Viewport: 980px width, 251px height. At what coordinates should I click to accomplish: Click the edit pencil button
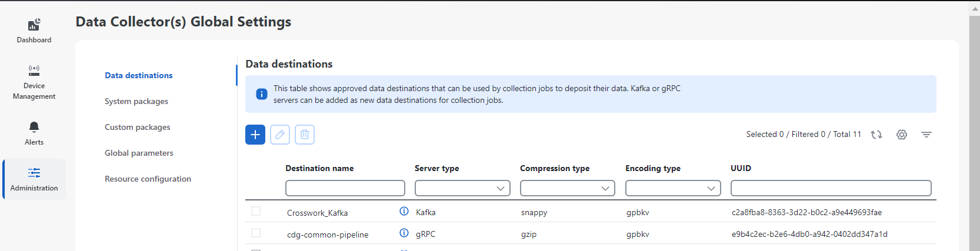[280, 135]
